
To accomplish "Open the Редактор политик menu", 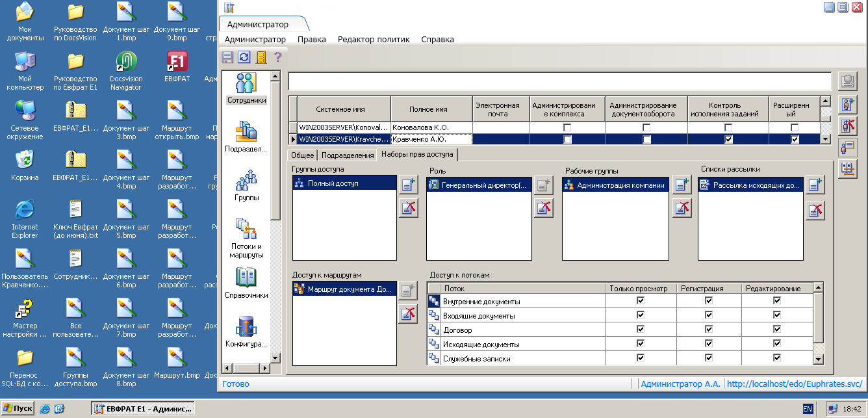I will [x=374, y=39].
